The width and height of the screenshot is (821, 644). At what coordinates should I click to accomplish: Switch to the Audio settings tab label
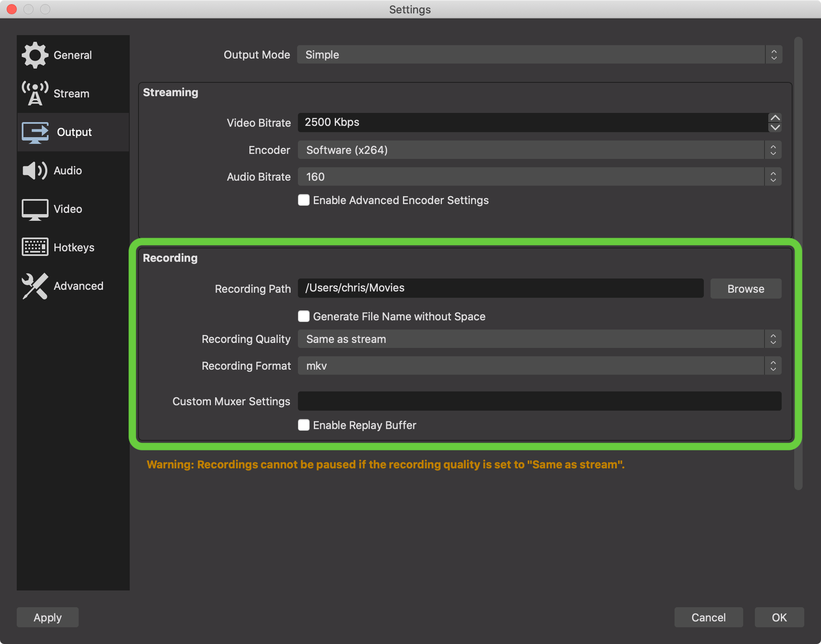[x=68, y=171]
